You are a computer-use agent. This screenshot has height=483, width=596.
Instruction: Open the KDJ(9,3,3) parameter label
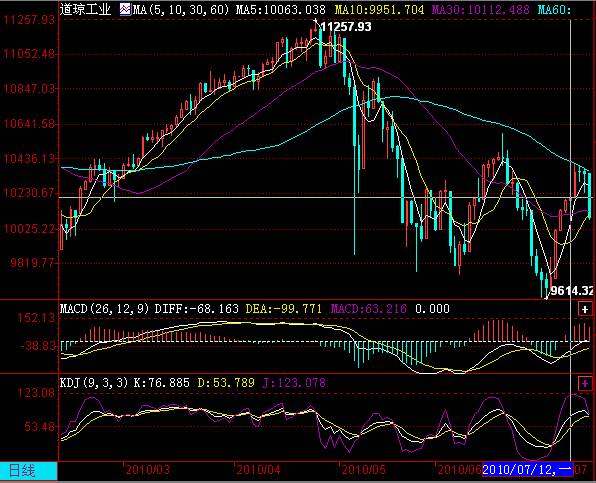[94, 382]
